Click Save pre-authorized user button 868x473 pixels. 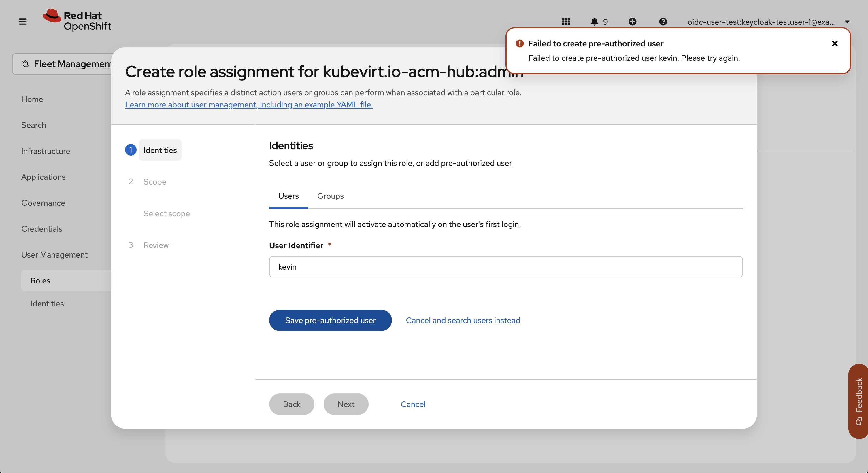330,320
